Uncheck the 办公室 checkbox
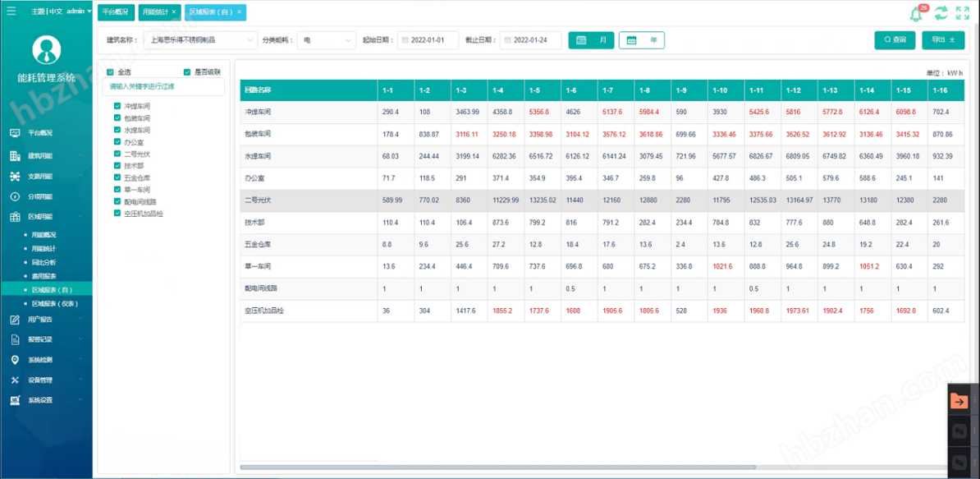The height and width of the screenshot is (479, 980). click(117, 142)
